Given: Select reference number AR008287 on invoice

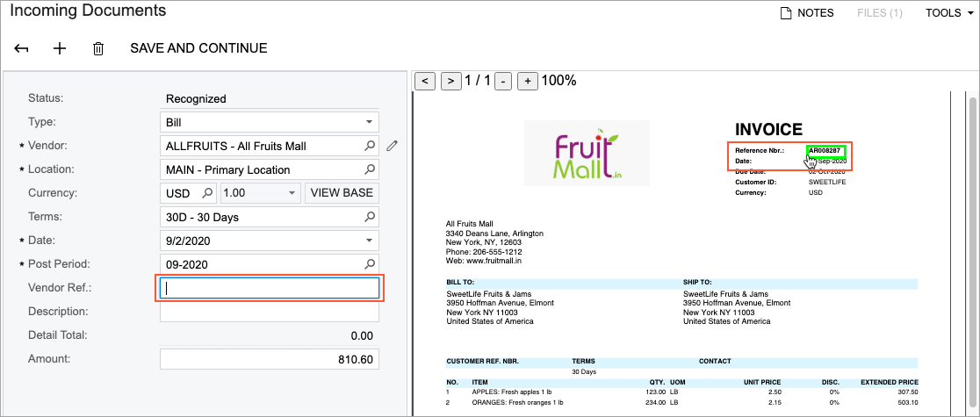Looking at the screenshot, I should 826,151.
